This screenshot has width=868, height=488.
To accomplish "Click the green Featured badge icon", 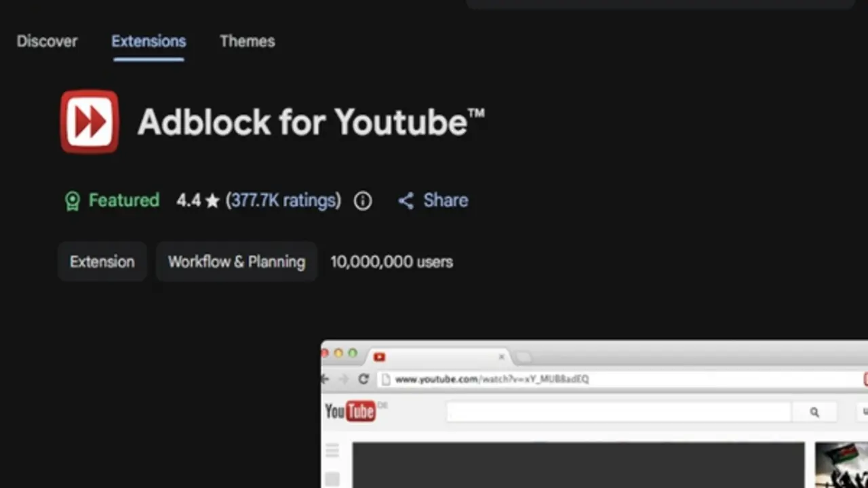I will pyautogui.click(x=73, y=201).
